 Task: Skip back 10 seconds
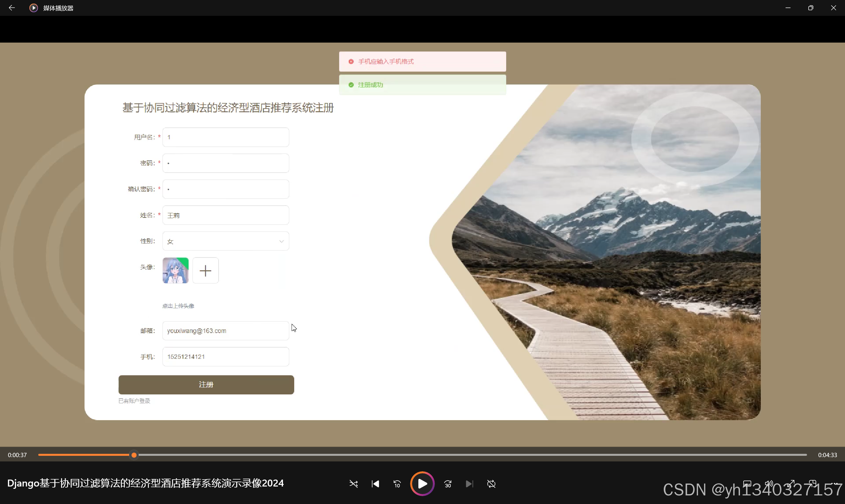tap(397, 484)
